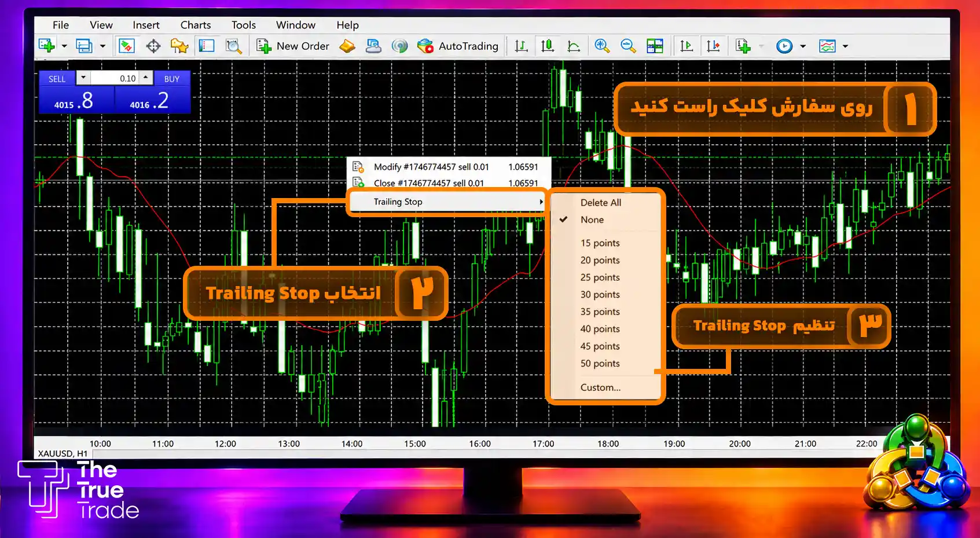Open the Periods clock icon
The image size is (980, 538).
pos(784,46)
